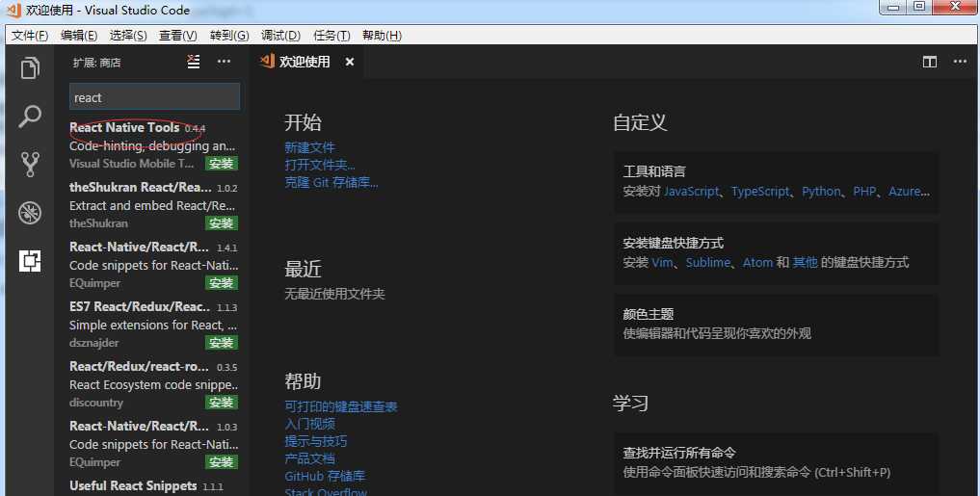This screenshot has width=980, height=496.
Task: Open the 编辑(E) menu
Action: [x=79, y=36]
